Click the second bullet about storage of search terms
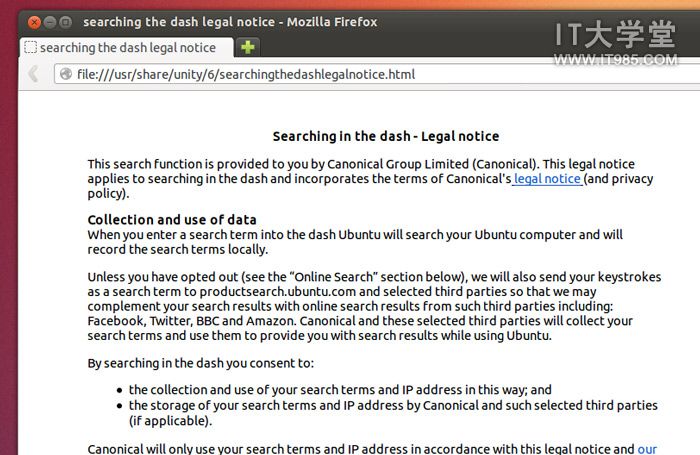This screenshot has width=700, height=455. tap(393, 413)
